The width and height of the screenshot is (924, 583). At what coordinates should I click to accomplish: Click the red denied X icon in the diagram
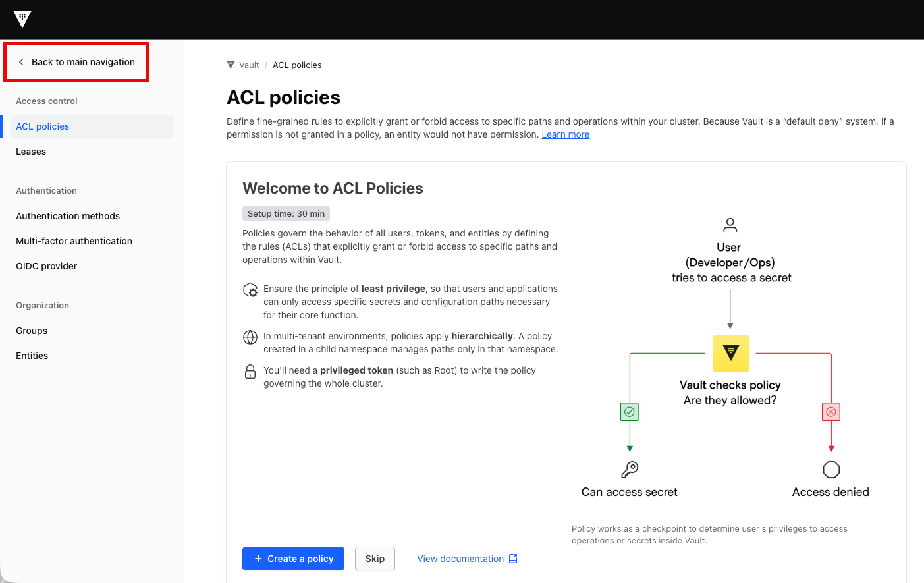tap(831, 412)
